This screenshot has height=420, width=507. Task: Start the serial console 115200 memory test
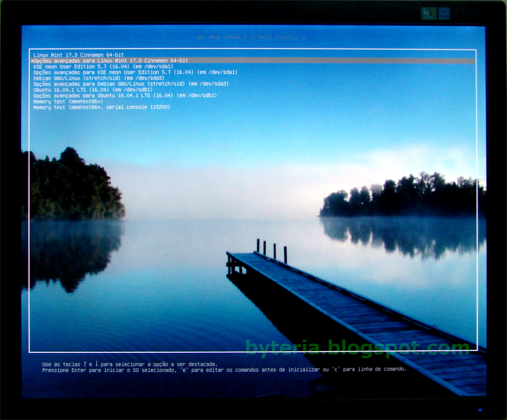(x=102, y=107)
